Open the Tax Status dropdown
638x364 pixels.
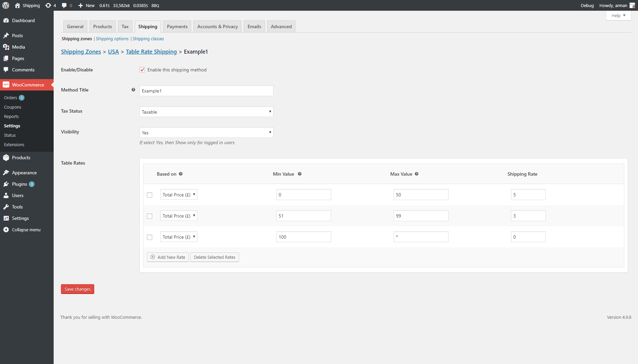(206, 112)
